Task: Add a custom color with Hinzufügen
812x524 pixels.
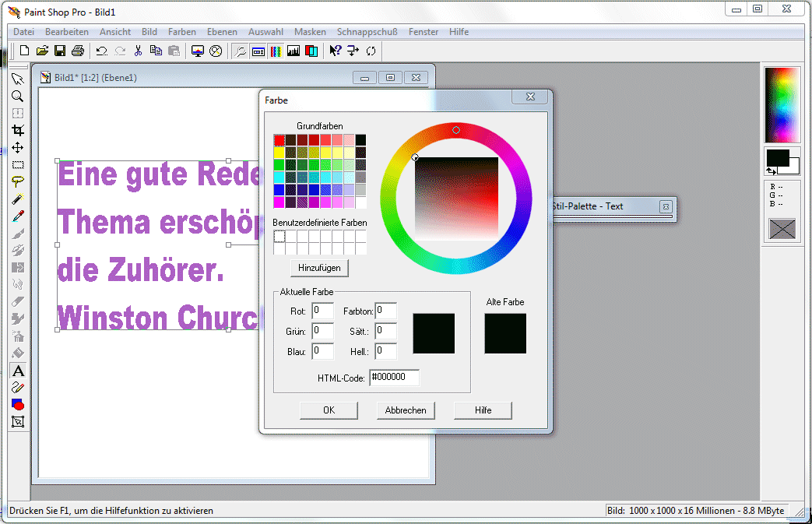Action: point(319,268)
